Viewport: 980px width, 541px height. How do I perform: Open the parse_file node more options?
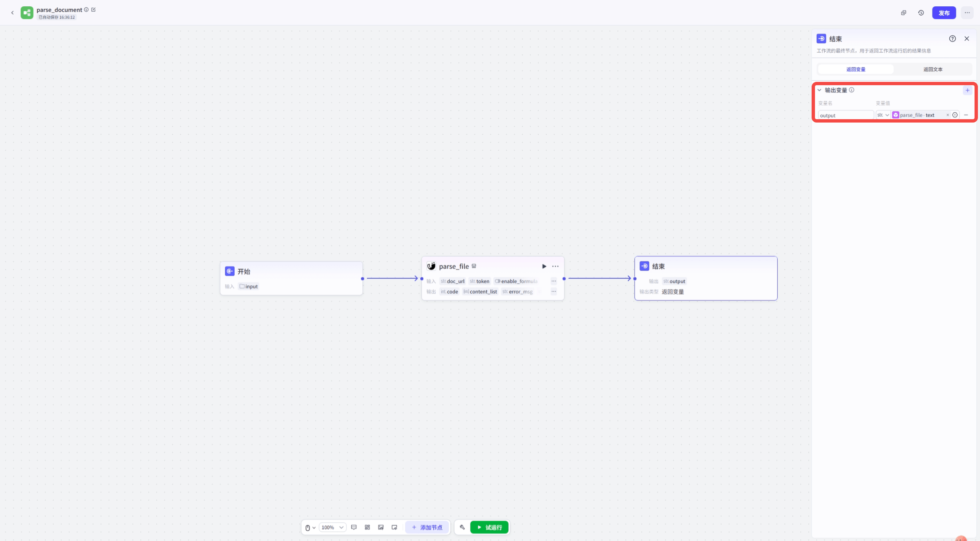(x=556, y=266)
